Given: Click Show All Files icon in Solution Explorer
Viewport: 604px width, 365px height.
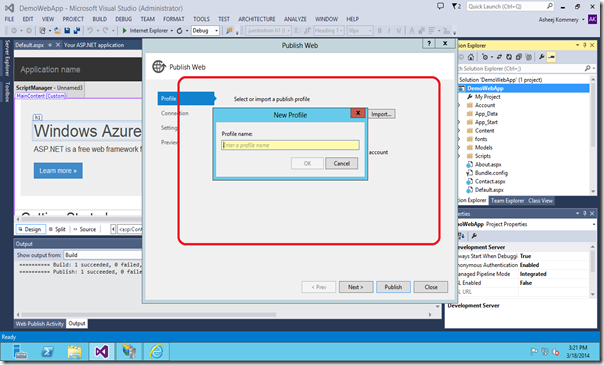Looking at the screenshot, I should [x=529, y=57].
